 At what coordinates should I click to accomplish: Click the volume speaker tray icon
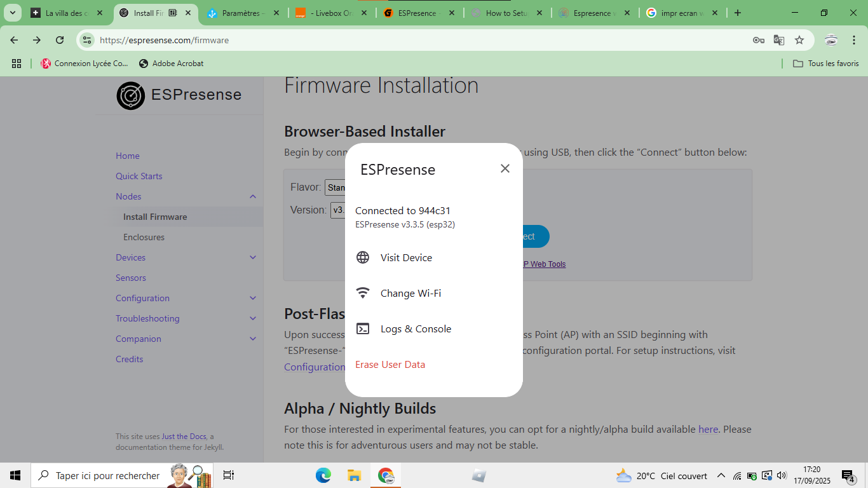pyautogui.click(x=782, y=475)
